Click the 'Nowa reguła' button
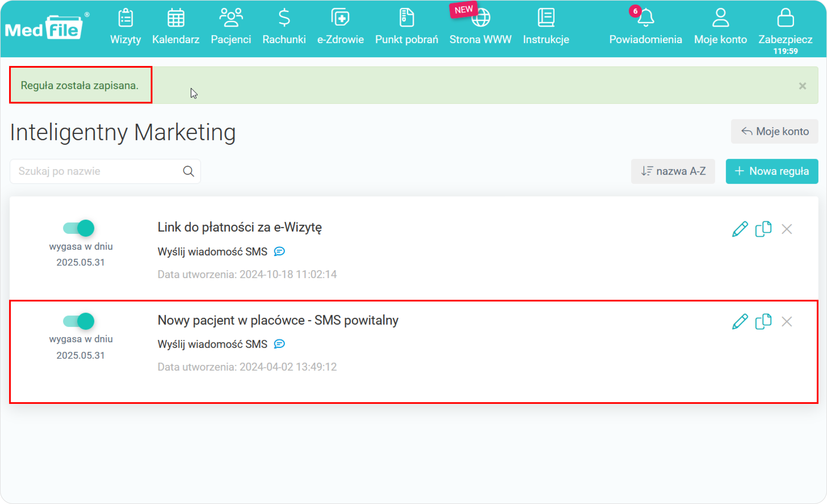 [x=772, y=171]
